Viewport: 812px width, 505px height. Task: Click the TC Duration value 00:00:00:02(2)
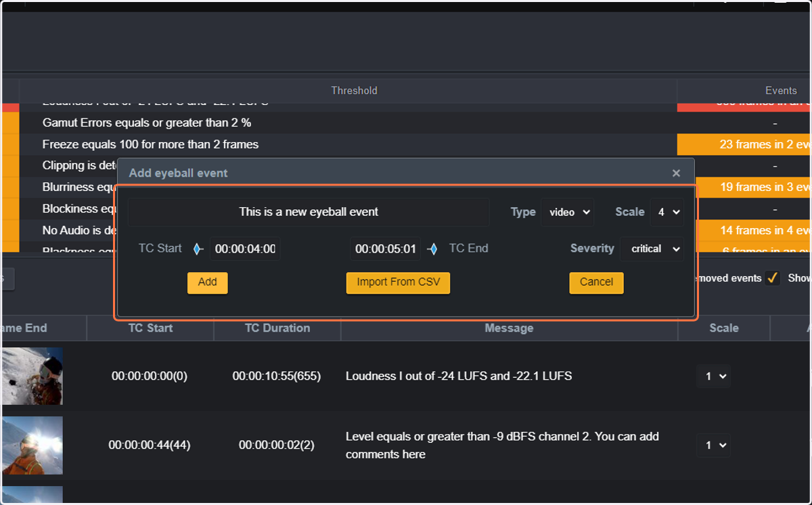click(x=277, y=445)
